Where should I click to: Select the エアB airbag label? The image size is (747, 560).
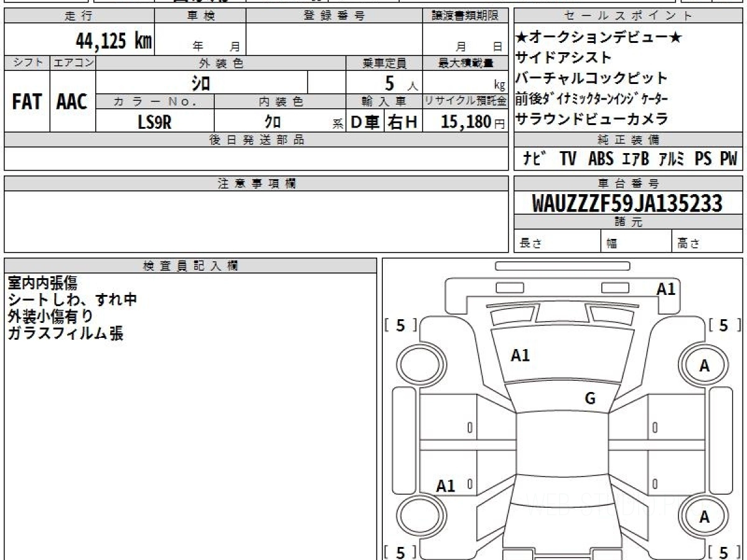(x=636, y=159)
